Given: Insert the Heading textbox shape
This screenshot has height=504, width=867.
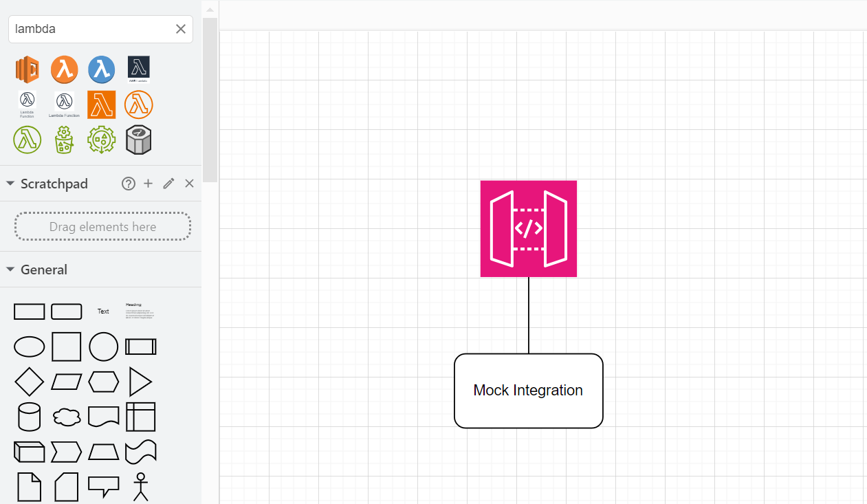Looking at the screenshot, I should (140, 310).
